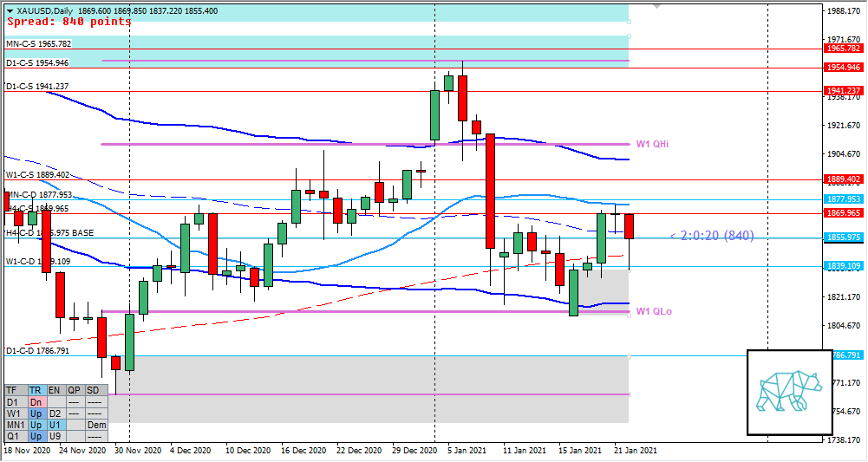
Task: Click the red 1965.782 price tag
Action: (x=843, y=49)
